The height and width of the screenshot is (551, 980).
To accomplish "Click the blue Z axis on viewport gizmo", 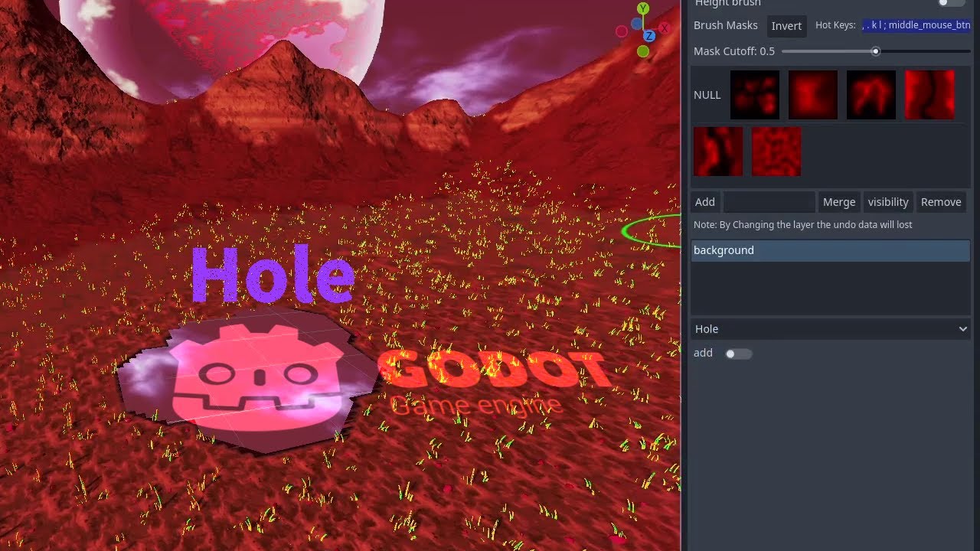I will (x=649, y=36).
